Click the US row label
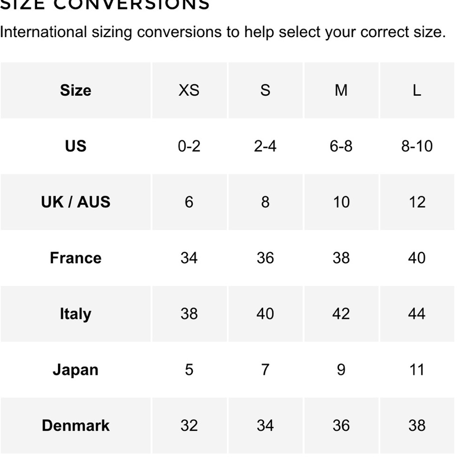 click(x=76, y=146)
